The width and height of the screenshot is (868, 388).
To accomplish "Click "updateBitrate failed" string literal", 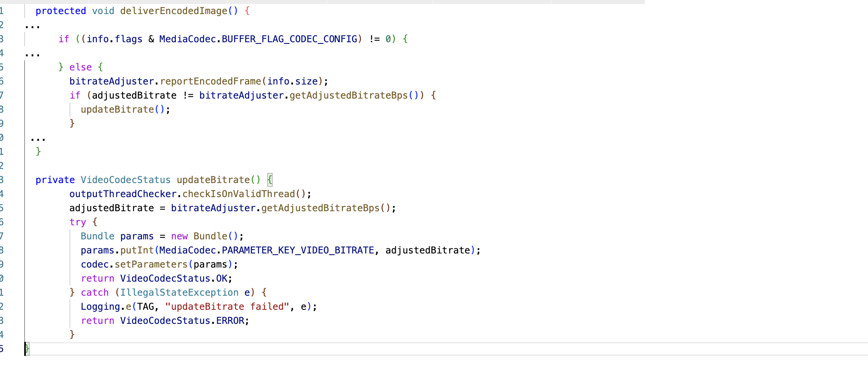I will point(227,307).
